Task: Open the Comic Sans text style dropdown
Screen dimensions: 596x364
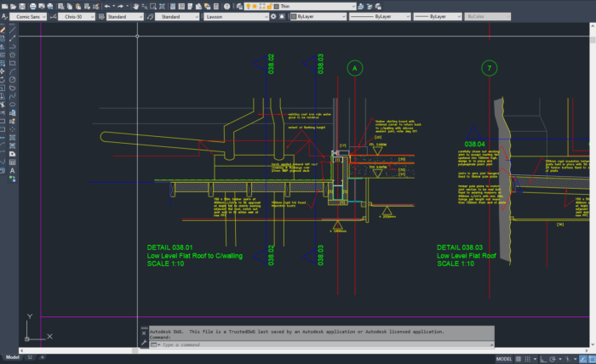Action: click(29, 16)
